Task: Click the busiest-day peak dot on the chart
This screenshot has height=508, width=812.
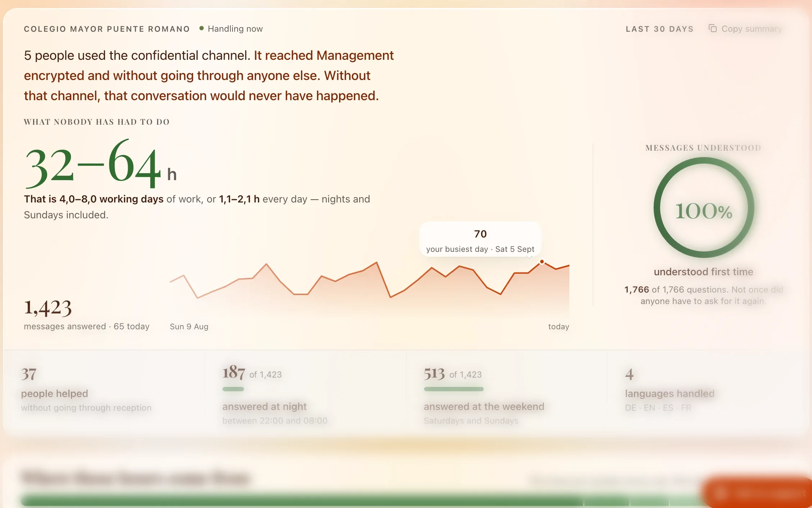Action: click(x=542, y=262)
